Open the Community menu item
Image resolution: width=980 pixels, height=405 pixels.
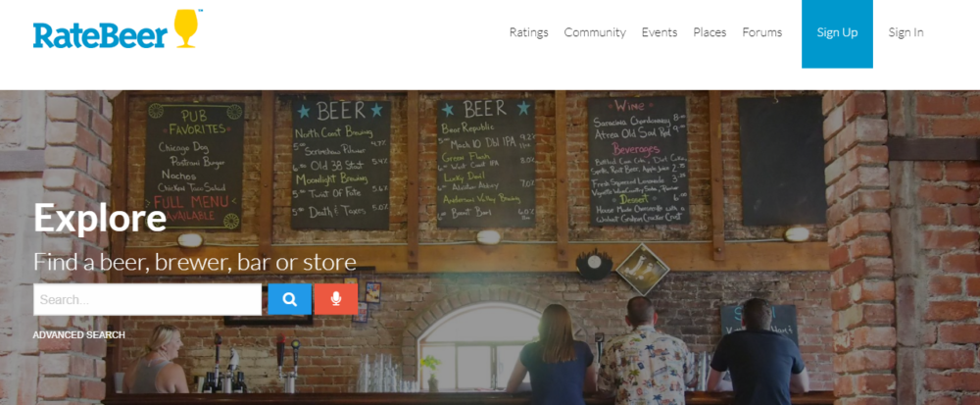[595, 32]
